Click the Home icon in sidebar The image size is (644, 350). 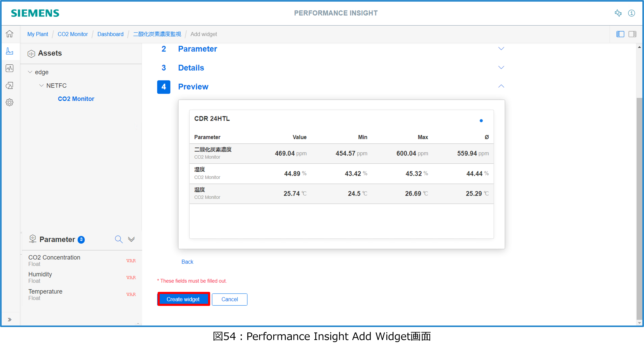(10, 34)
